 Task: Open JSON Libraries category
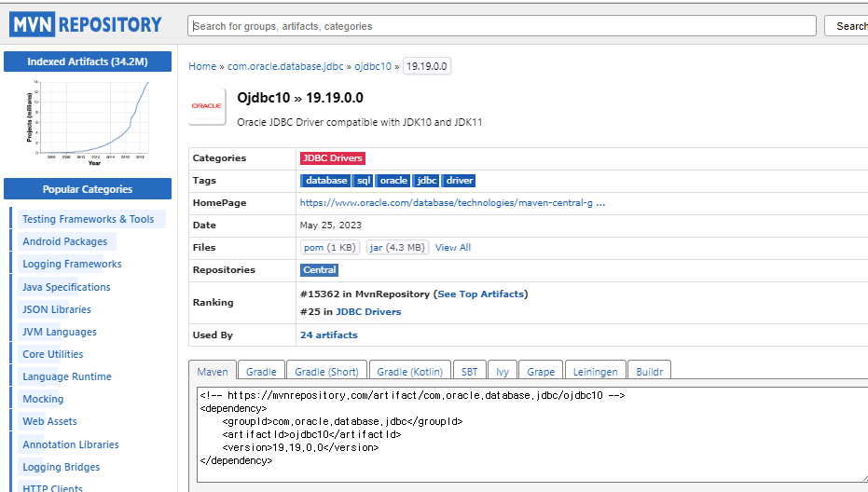click(57, 309)
